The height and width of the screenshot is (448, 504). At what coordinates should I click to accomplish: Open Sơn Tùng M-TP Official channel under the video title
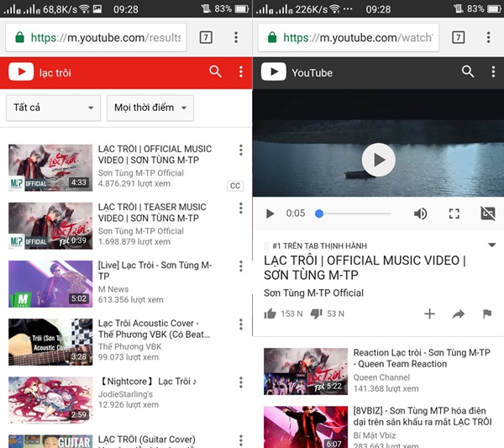point(313,293)
